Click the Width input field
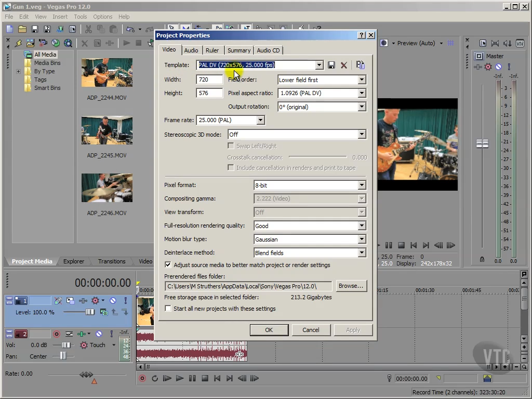Image resolution: width=532 pixels, height=399 pixels. (x=209, y=79)
